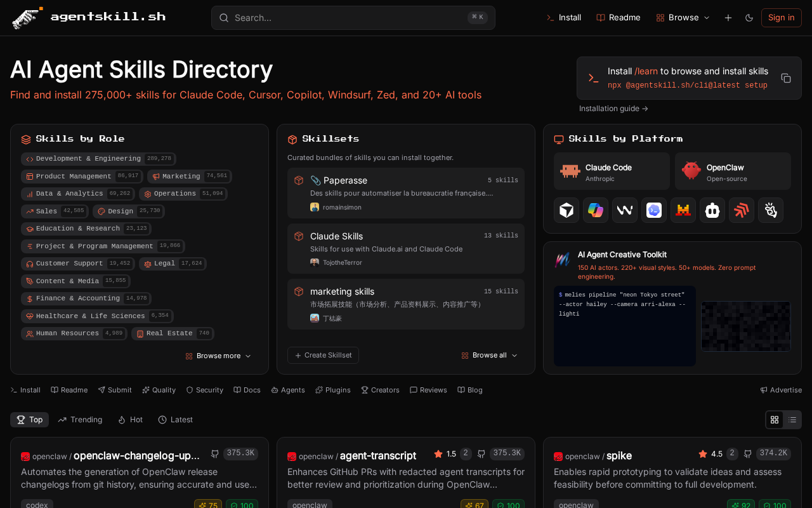Click the Create Skillset button
The image size is (812, 508).
(x=323, y=356)
